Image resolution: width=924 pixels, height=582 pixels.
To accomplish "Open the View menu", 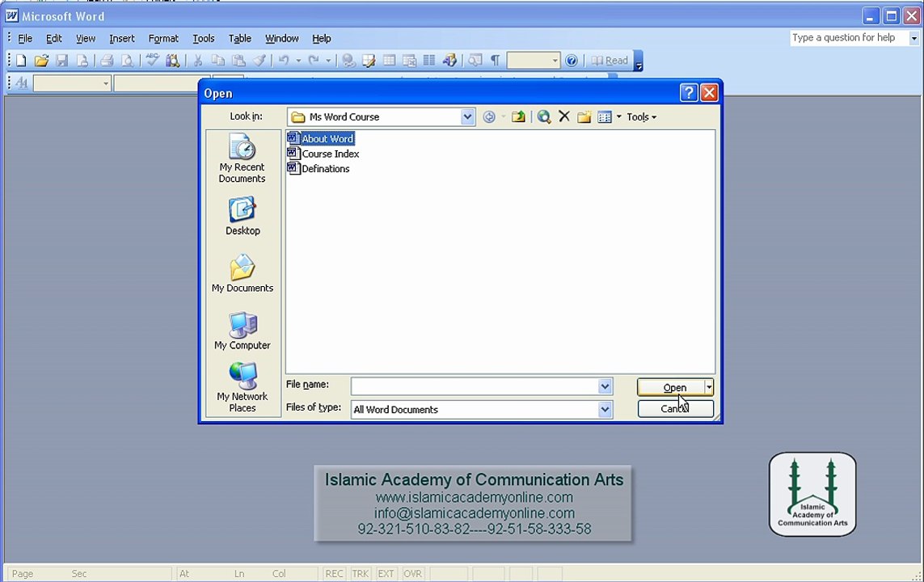I will tap(86, 38).
